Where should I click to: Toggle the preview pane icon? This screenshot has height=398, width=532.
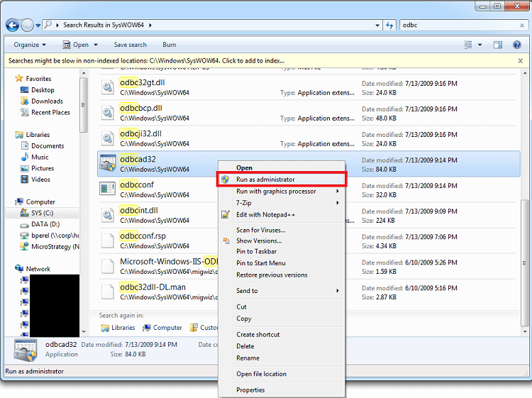click(498, 45)
